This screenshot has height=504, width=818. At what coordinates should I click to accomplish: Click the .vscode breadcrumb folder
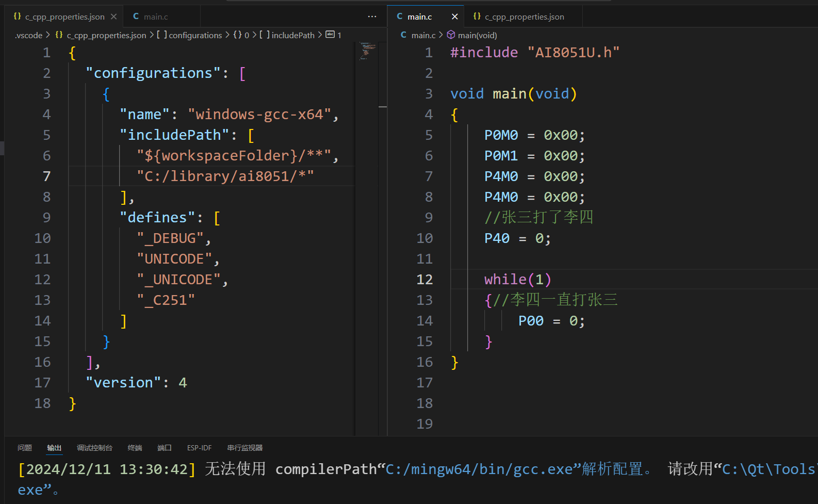tap(29, 35)
